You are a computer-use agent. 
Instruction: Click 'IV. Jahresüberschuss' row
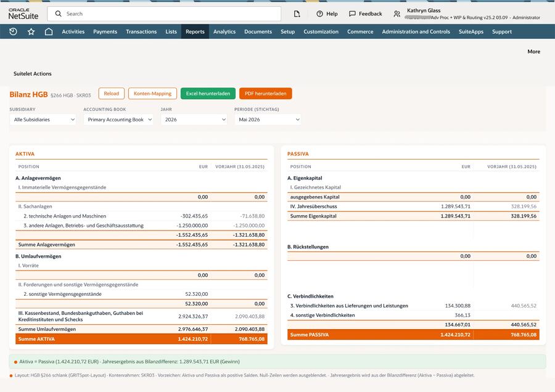(x=413, y=206)
